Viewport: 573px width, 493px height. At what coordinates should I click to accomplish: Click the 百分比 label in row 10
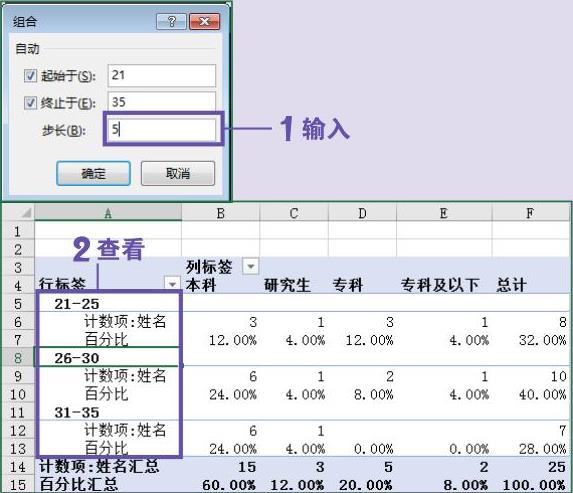click(x=106, y=394)
